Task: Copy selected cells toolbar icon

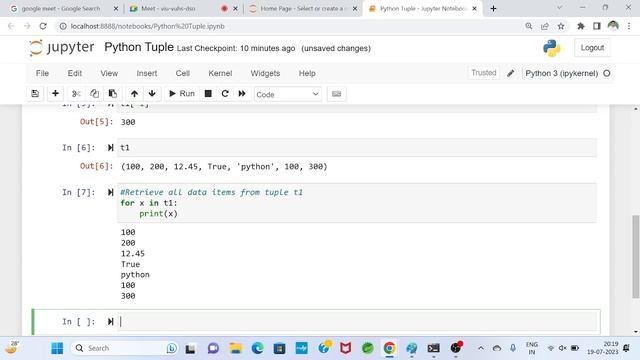Action: [x=94, y=94]
